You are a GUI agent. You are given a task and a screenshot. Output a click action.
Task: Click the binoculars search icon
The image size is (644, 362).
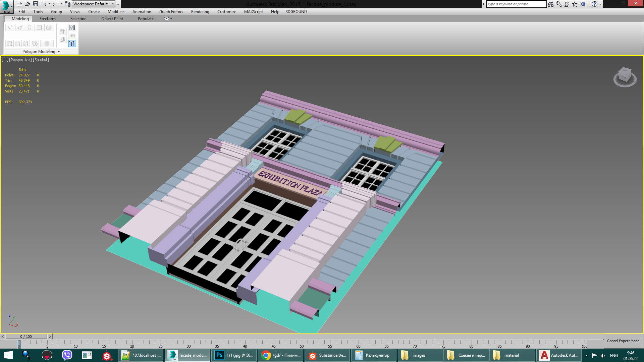(x=551, y=4)
